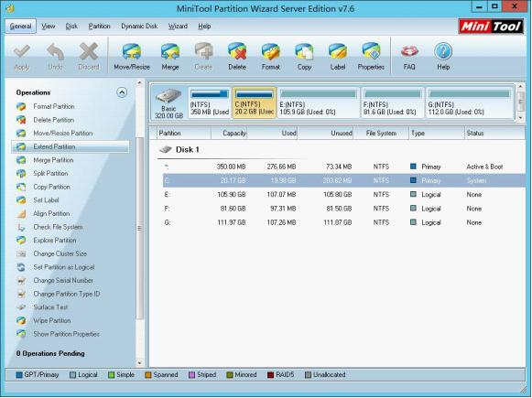
Task: Select the C:(NTFS) 20.2 GB partition block
Action: tap(255, 103)
